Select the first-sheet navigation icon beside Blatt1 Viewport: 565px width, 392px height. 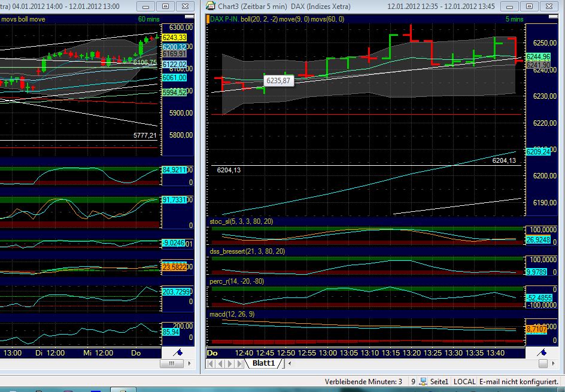point(209,363)
